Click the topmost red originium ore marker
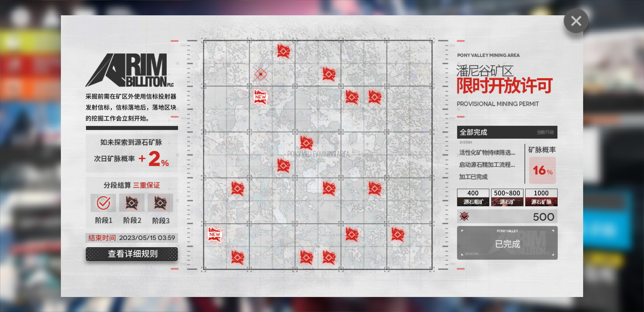The width and height of the screenshot is (644, 312). 283,51
